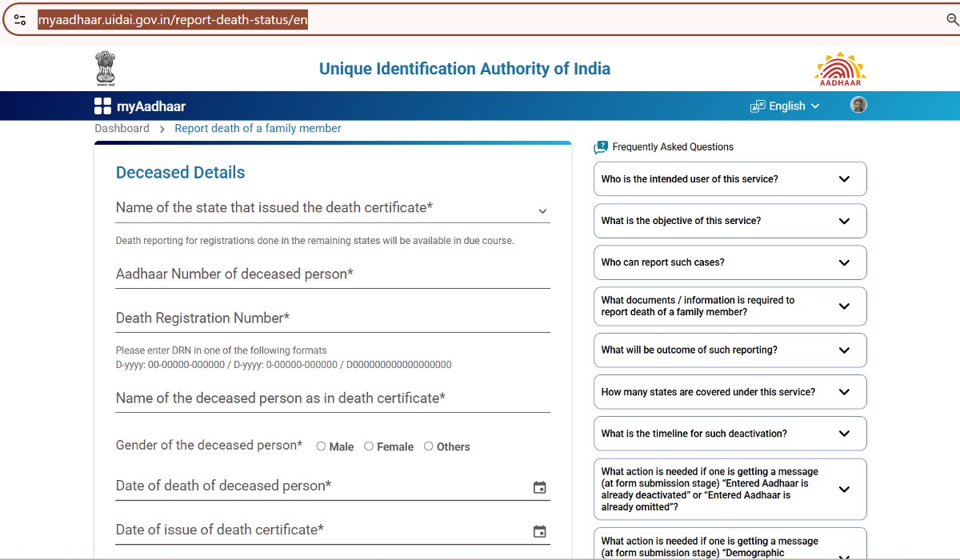Click the Death Registration Number field
Image resolution: width=960 pixels, height=560 pixels.
pyautogui.click(x=332, y=318)
